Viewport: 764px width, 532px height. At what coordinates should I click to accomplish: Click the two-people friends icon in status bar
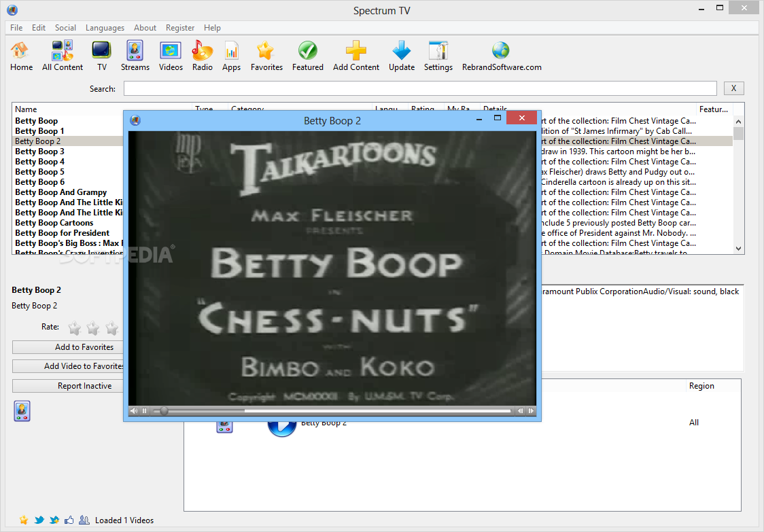tap(84, 520)
